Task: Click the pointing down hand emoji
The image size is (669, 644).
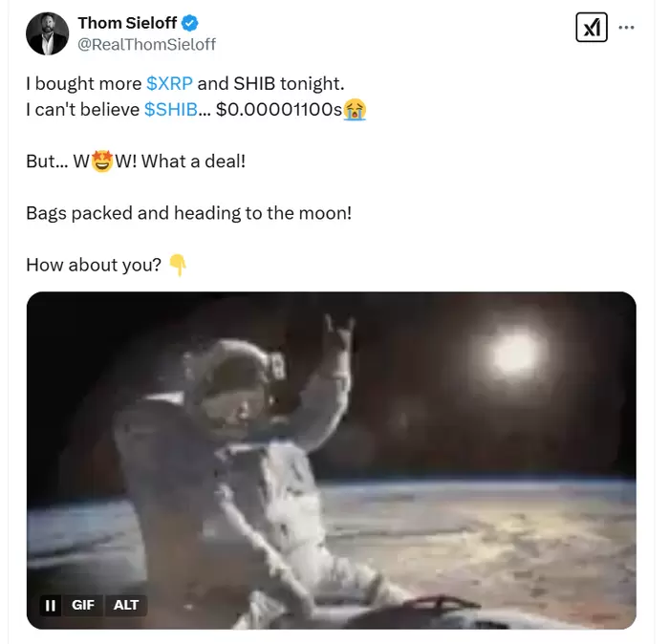Action: click(177, 265)
